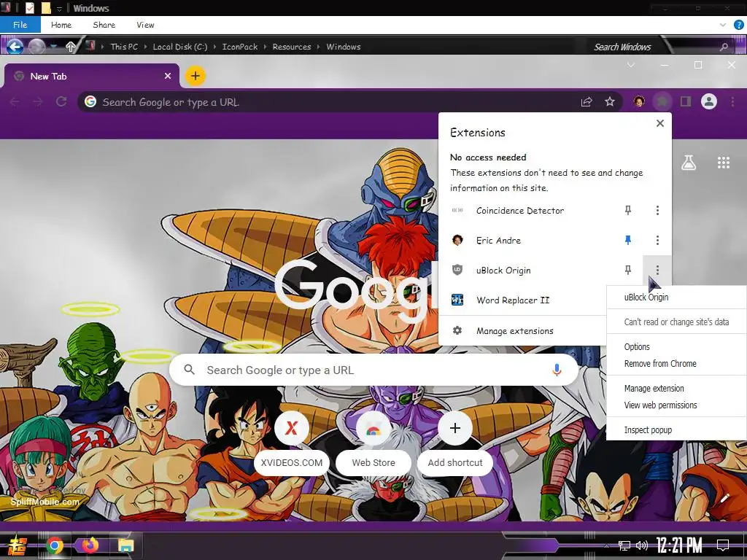Click Chrome icon on taskbar

point(54,545)
